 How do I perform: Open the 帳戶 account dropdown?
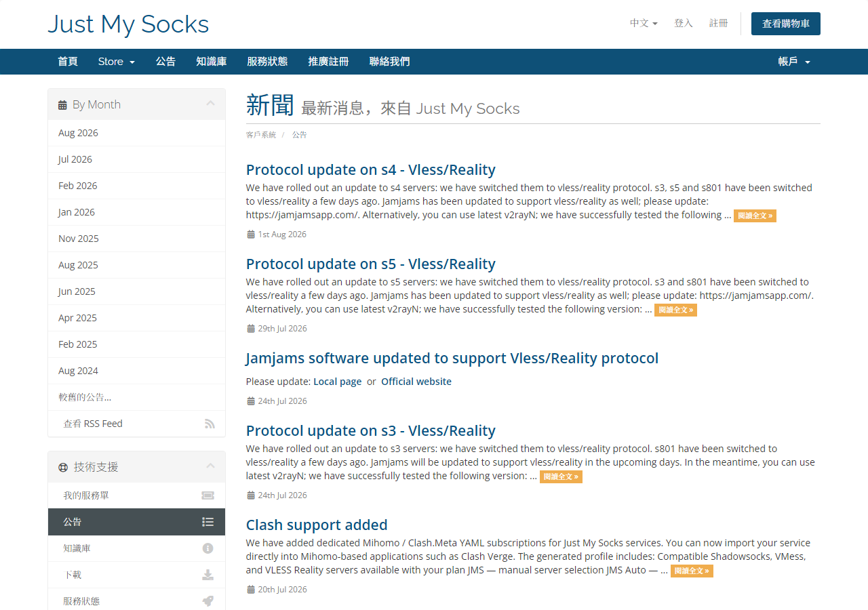[x=794, y=62]
